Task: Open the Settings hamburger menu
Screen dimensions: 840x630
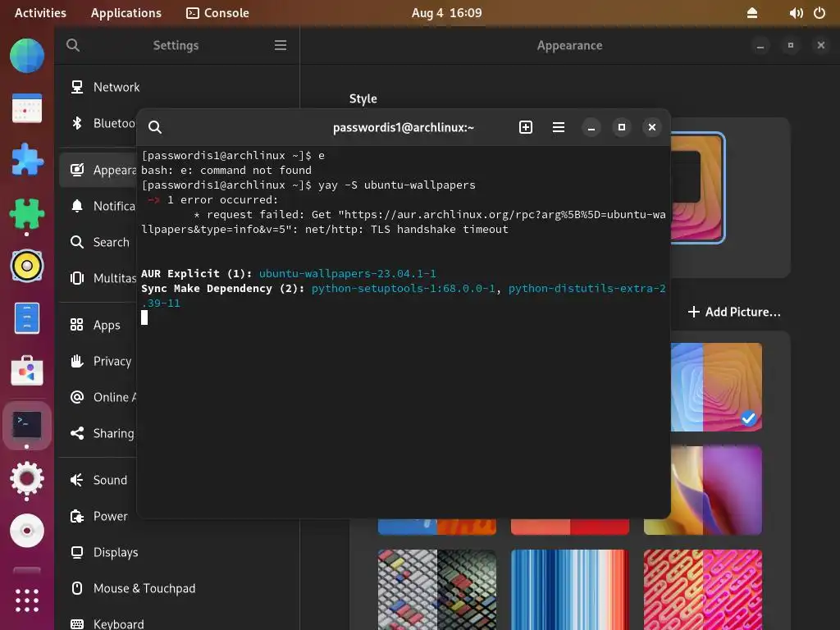Action: [281, 46]
